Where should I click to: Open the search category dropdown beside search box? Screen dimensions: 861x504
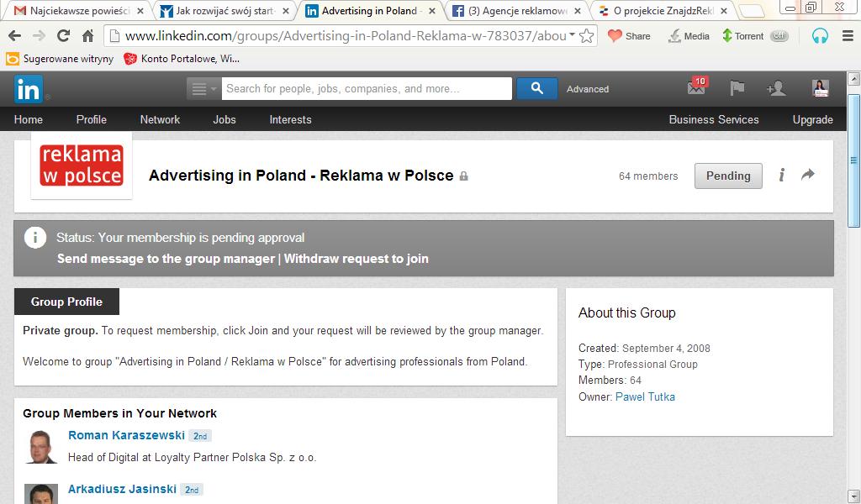[x=203, y=89]
